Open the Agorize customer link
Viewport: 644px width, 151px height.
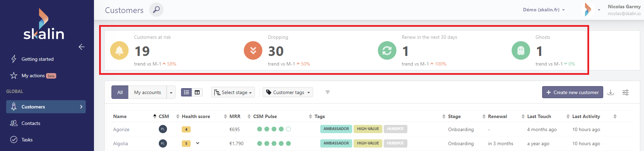121,129
